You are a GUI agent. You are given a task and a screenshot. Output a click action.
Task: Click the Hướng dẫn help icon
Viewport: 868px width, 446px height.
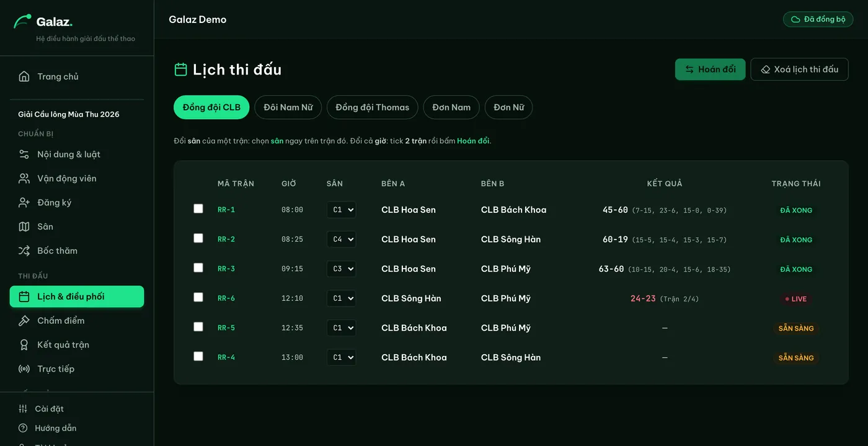point(23,428)
